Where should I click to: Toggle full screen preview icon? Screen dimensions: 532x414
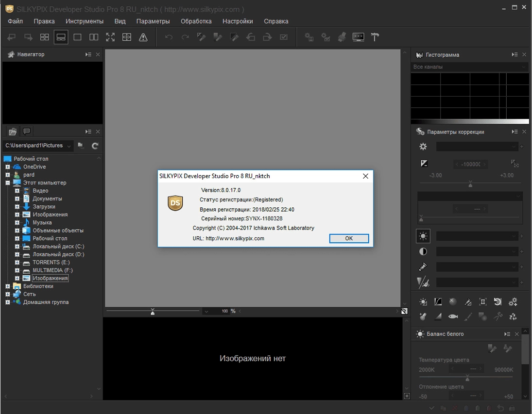pyautogui.click(x=110, y=37)
